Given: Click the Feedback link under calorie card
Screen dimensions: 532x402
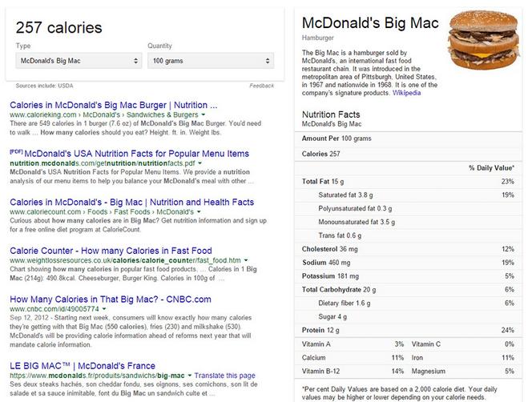Looking at the screenshot, I should [x=261, y=85].
